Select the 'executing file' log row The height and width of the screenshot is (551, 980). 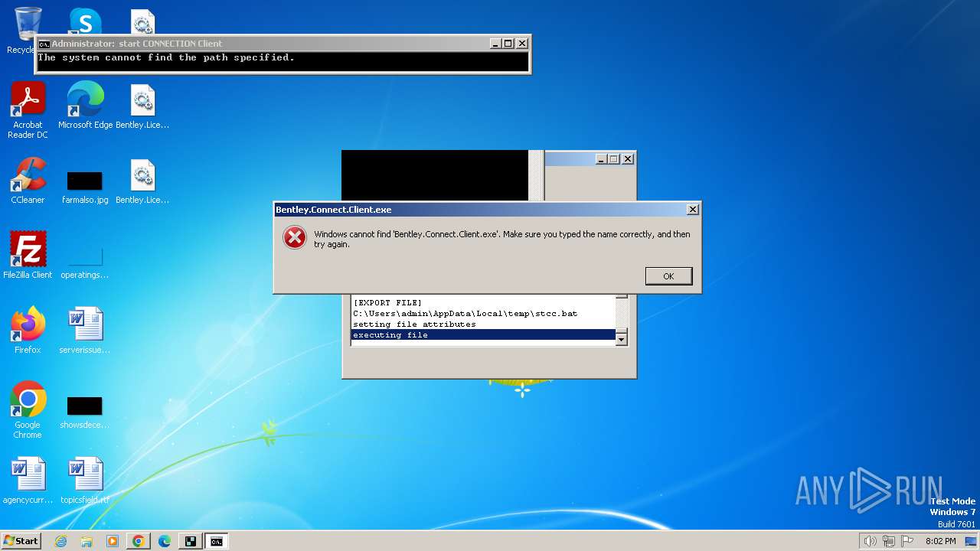(x=483, y=335)
